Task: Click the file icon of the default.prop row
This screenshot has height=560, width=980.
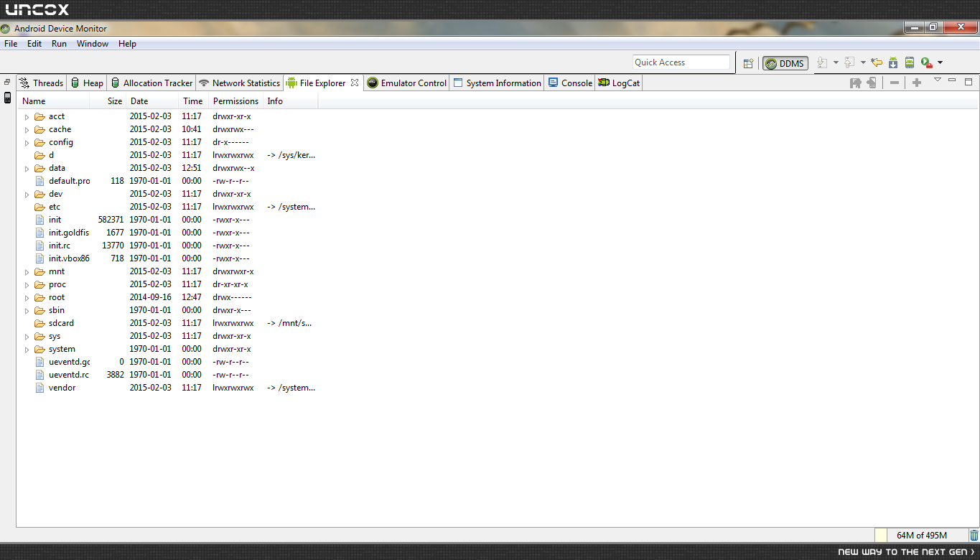Action: pos(40,181)
